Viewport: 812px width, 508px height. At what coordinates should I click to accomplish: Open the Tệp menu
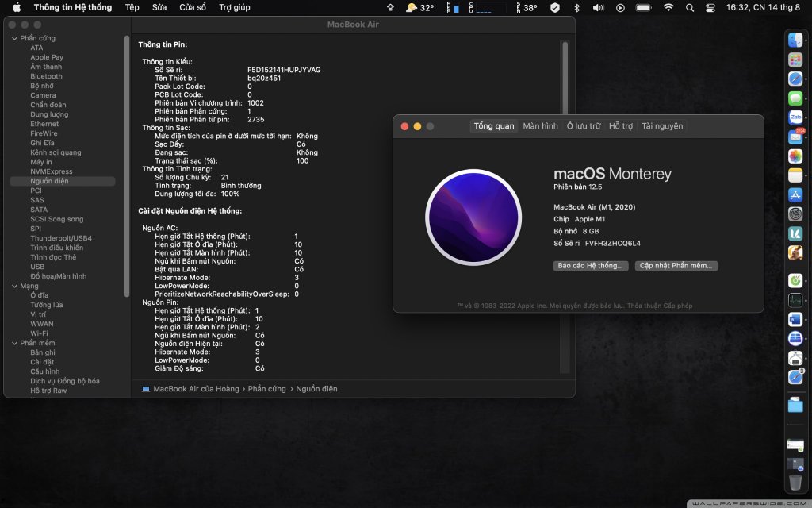[x=132, y=7]
